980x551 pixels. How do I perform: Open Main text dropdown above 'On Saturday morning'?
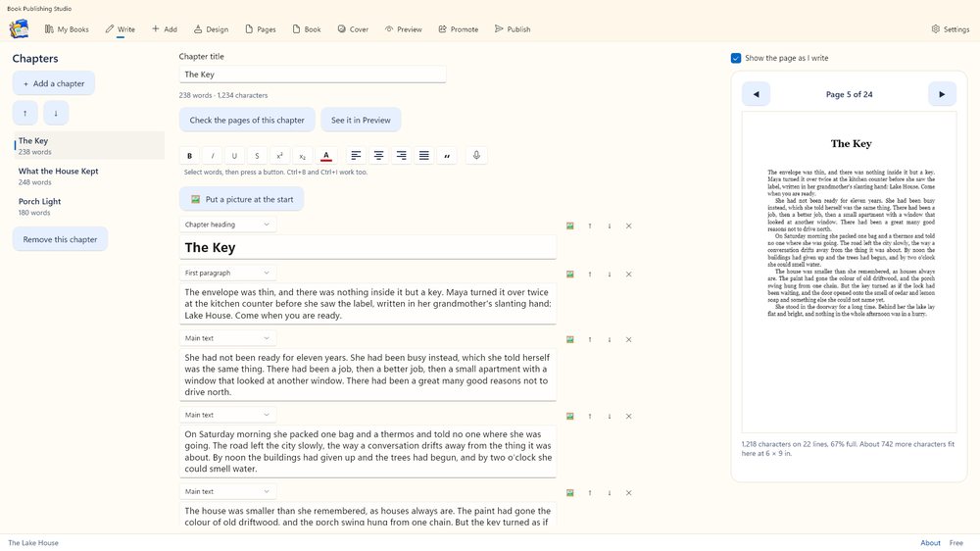coord(227,415)
